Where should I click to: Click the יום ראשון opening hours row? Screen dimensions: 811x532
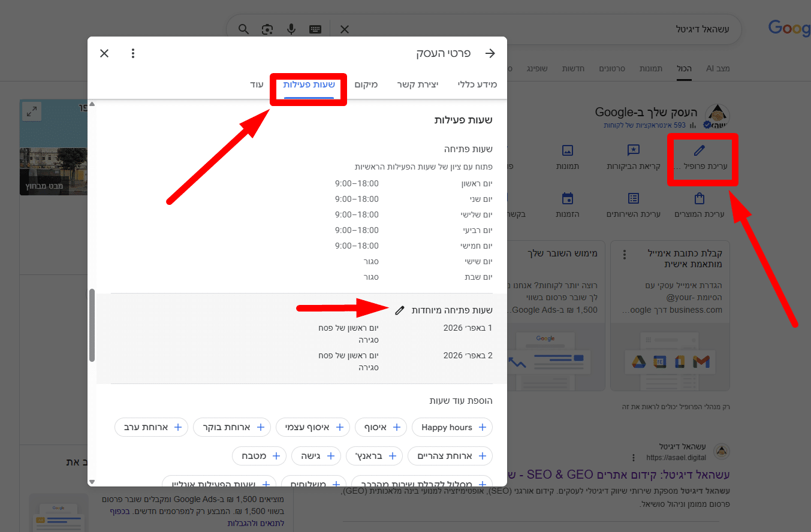click(x=414, y=183)
